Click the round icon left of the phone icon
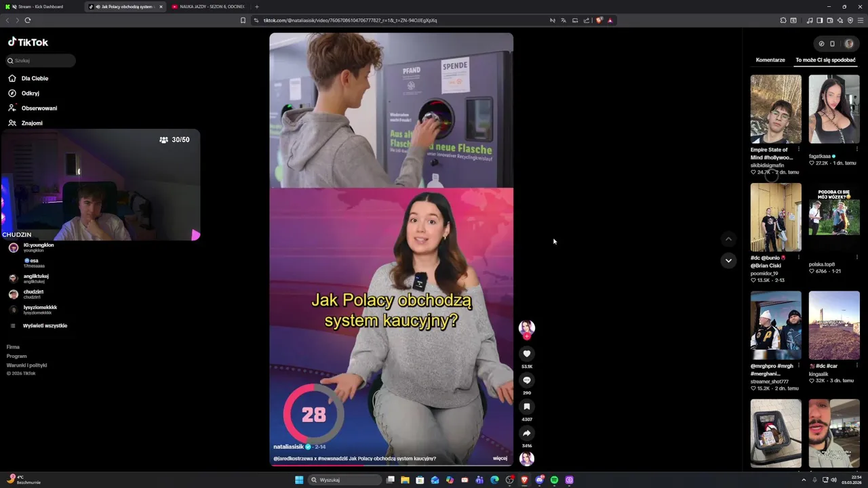 tap(821, 43)
